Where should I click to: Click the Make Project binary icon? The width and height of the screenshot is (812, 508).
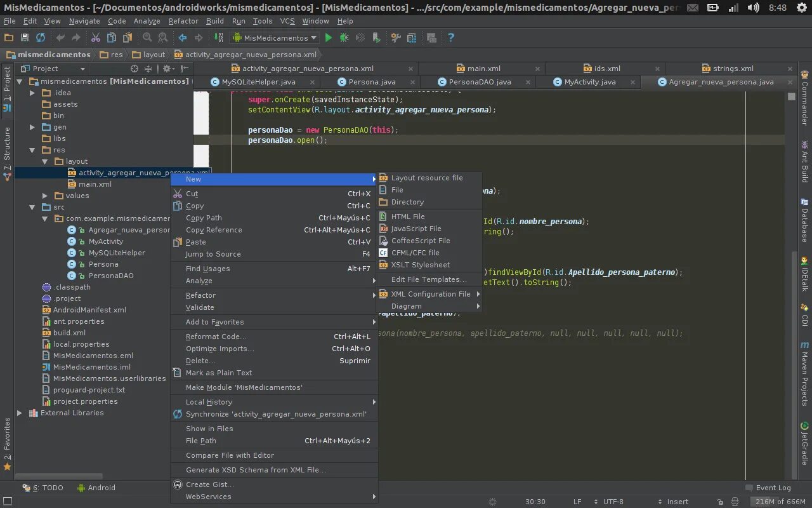click(x=218, y=38)
